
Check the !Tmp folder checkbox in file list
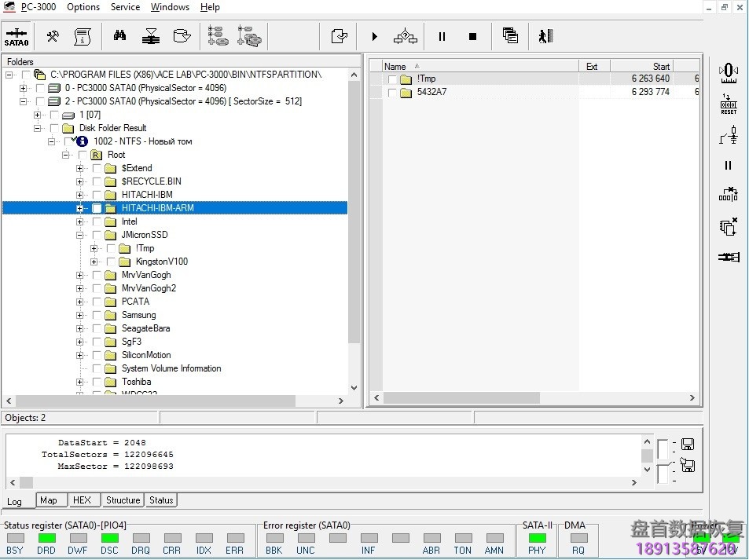(x=393, y=79)
